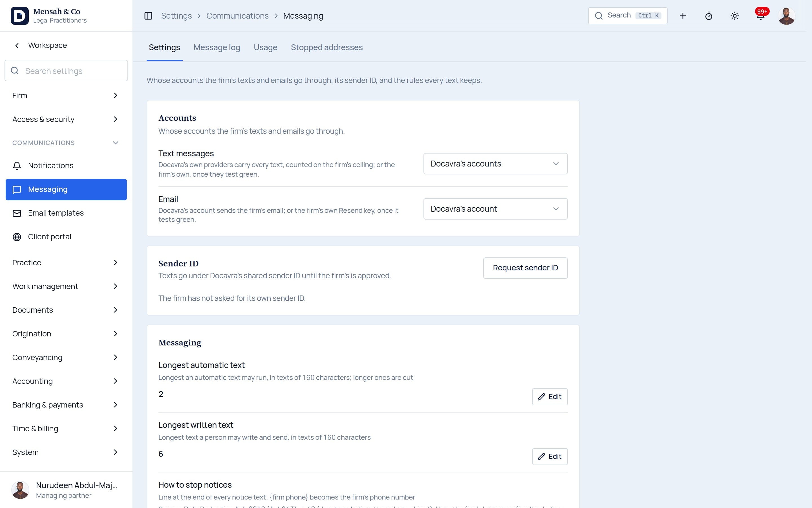Screen dimensions: 812x508
Task: Open the global Search box
Action: 627,16
